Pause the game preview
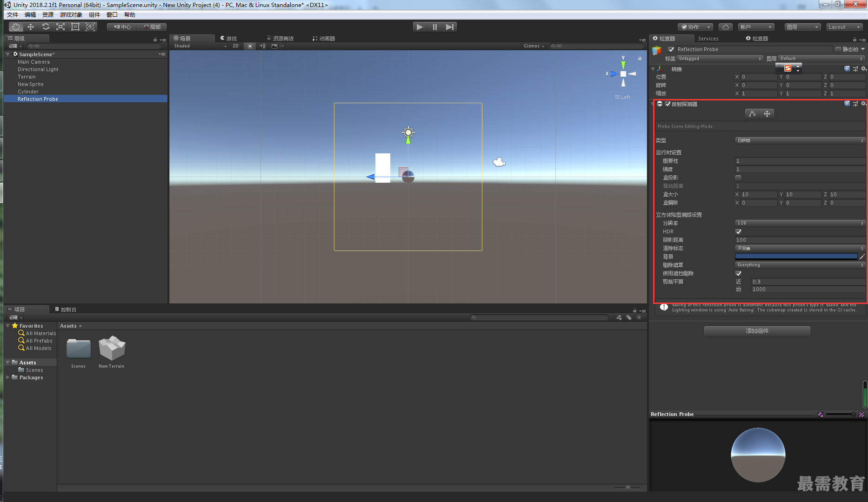 point(435,27)
